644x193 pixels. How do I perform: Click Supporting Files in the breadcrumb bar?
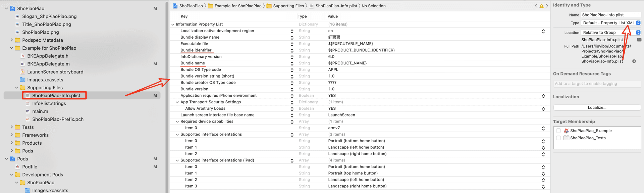288,6
